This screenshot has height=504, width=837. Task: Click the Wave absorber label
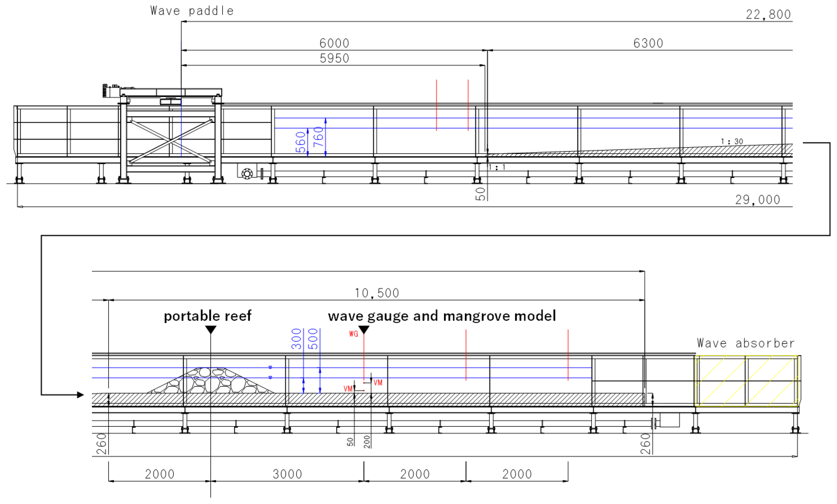746,343
